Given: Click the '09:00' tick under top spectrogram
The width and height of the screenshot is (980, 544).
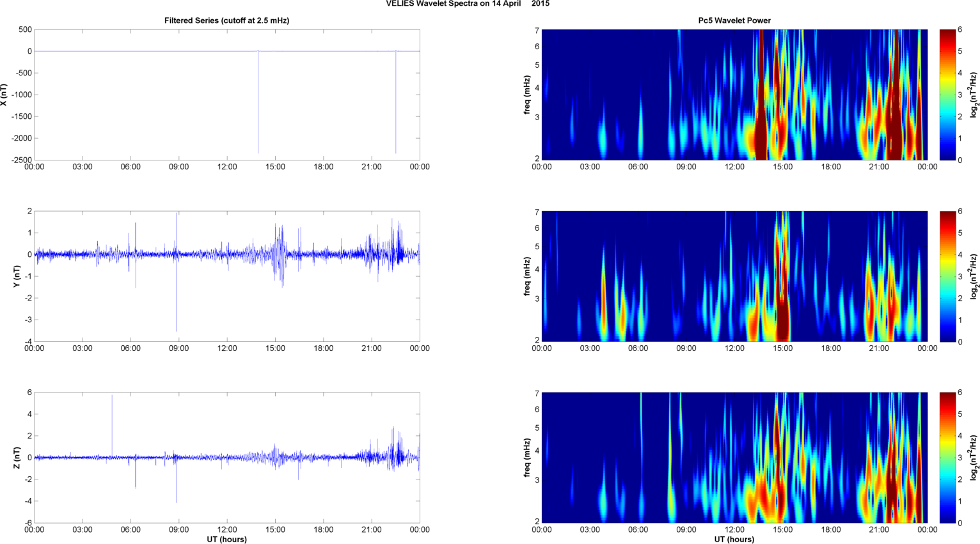Looking at the screenshot, I should click(686, 167).
